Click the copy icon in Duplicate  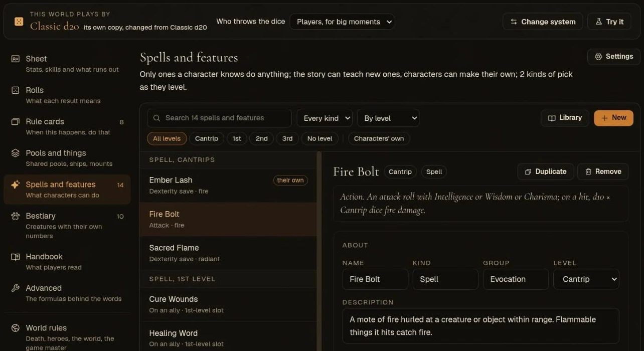528,171
